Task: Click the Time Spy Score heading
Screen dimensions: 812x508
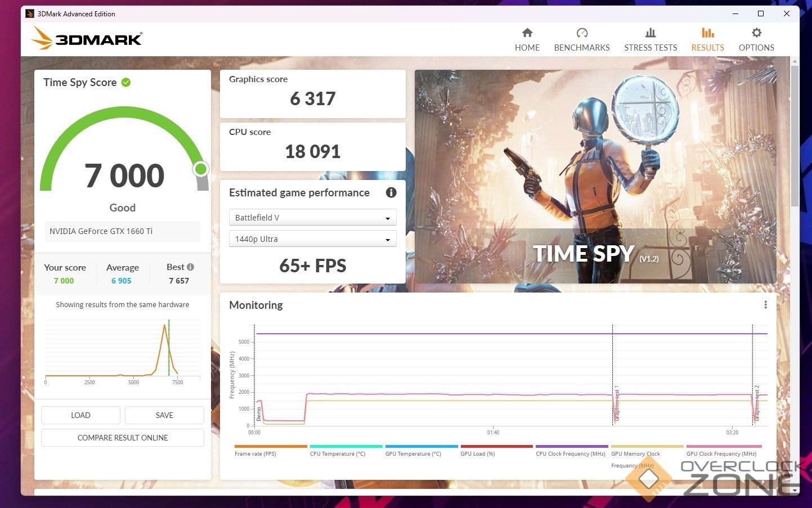Action: (x=80, y=82)
